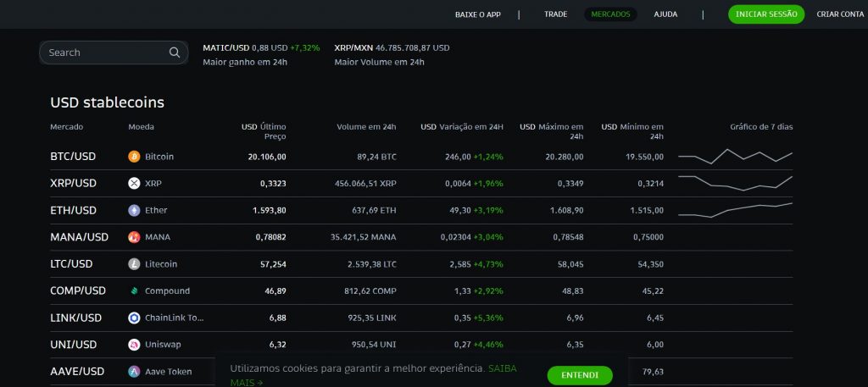Click the Iniciar Sessão button
The width and height of the screenshot is (868, 387).
(766, 14)
